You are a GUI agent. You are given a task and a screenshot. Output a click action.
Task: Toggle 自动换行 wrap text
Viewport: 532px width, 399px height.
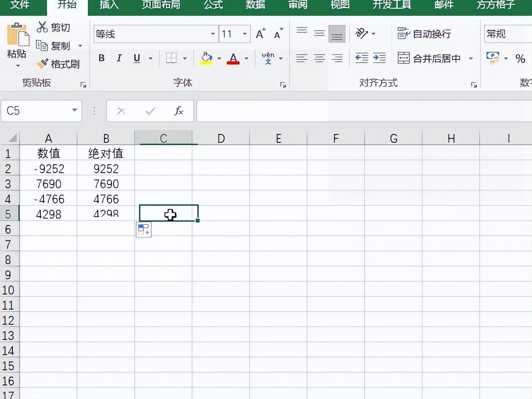click(424, 34)
